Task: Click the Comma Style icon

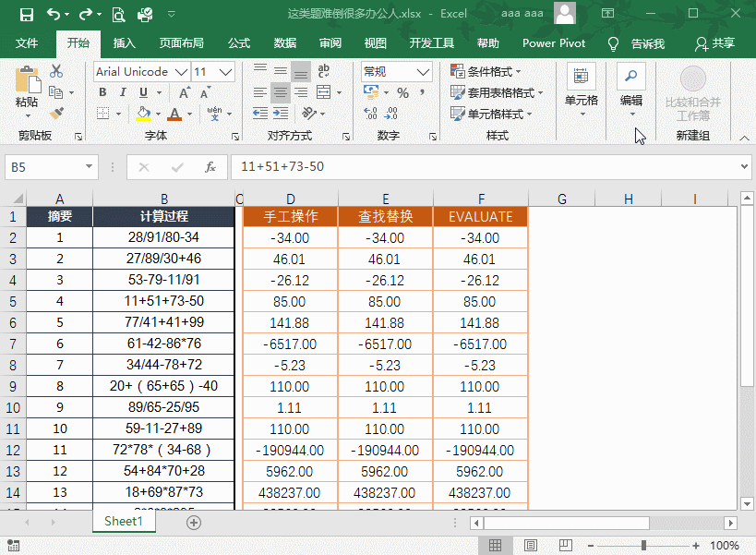Action: coord(421,91)
